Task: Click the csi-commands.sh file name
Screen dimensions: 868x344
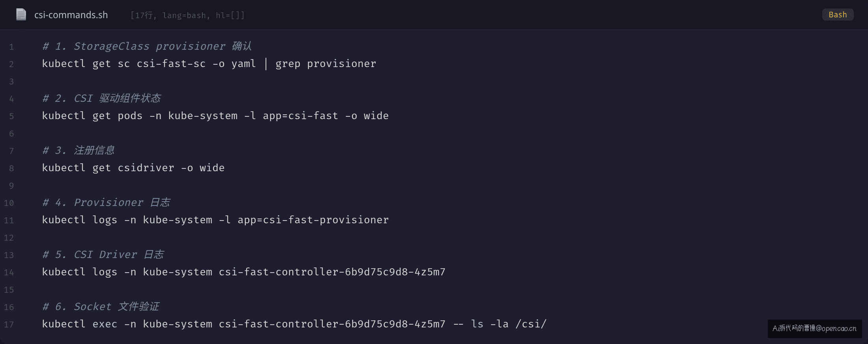Action: coord(71,15)
